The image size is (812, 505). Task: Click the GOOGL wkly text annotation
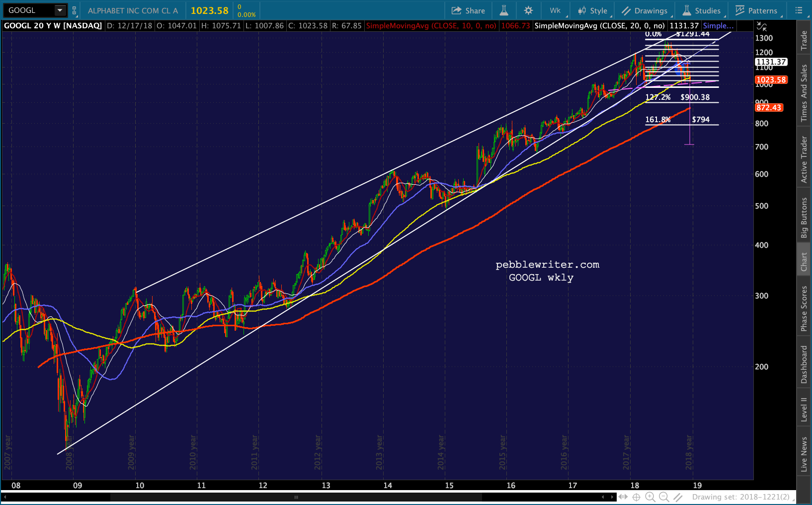(x=541, y=278)
